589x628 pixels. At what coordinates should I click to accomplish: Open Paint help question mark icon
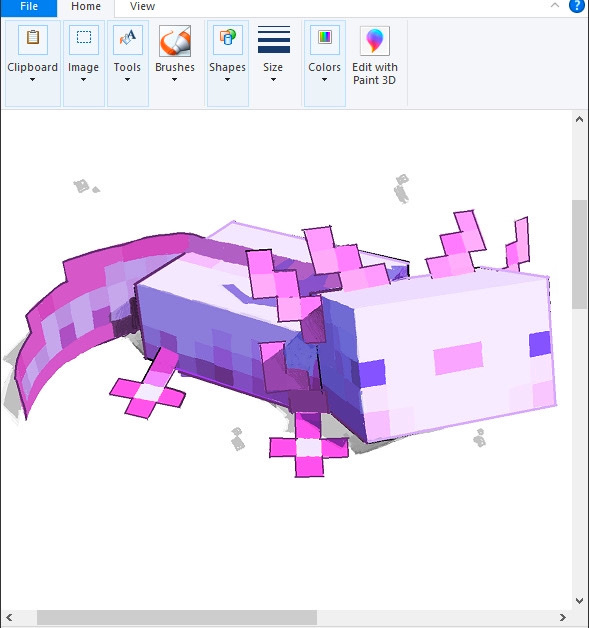(x=577, y=6)
